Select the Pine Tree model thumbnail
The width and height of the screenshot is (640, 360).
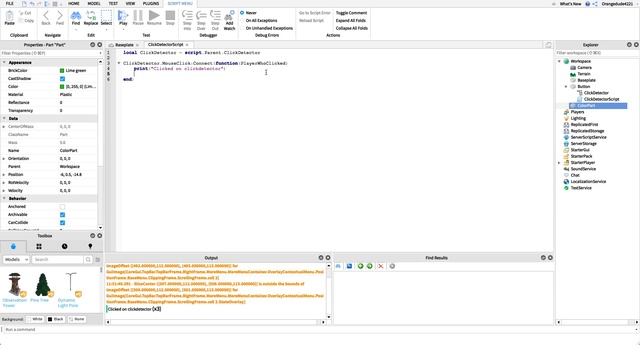[43, 284]
